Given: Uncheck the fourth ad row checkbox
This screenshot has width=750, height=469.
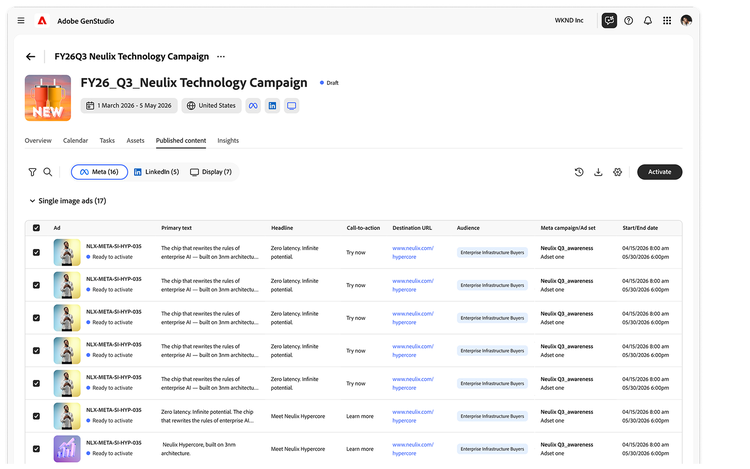Looking at the screenshot, I should pos(36,350).
